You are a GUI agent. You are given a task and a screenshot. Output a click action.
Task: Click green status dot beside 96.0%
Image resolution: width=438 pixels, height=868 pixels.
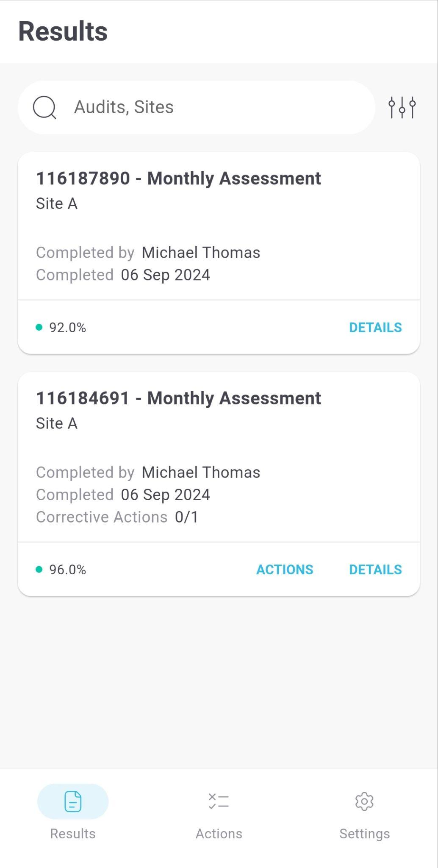[39, 569]
